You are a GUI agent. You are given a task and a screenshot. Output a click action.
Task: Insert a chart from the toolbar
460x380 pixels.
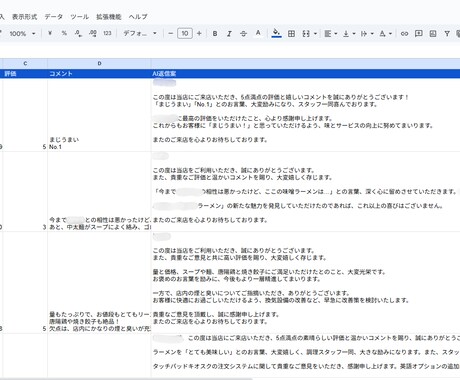click(433, 33)
